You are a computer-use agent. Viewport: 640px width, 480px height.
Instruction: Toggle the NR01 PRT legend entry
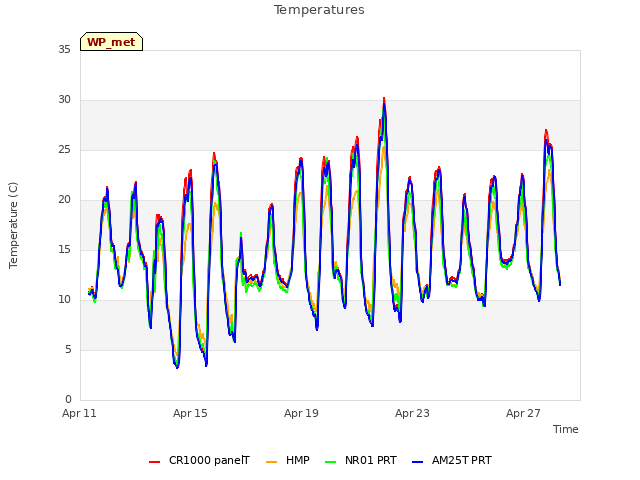(361, 460)
